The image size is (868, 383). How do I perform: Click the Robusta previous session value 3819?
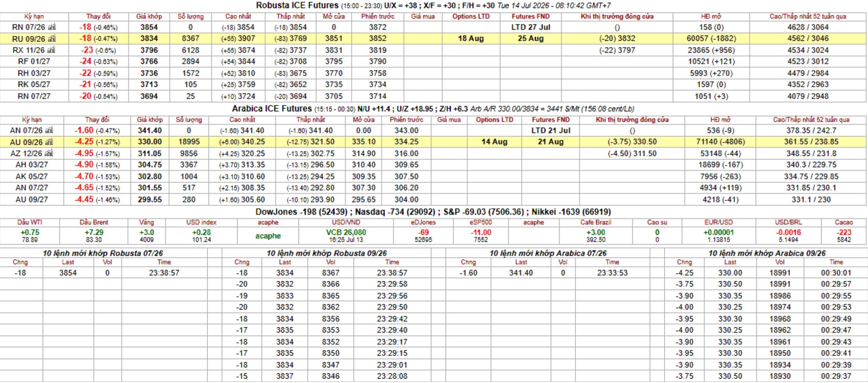(378, 50)
